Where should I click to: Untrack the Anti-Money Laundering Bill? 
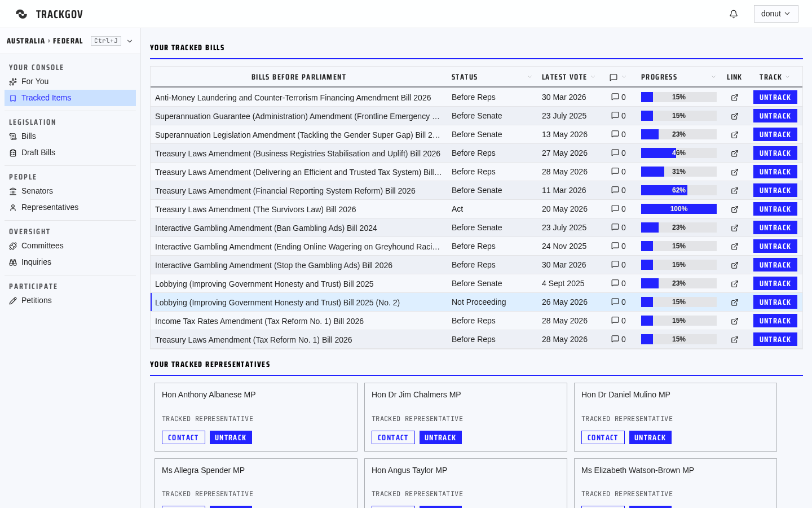(775, 97)
